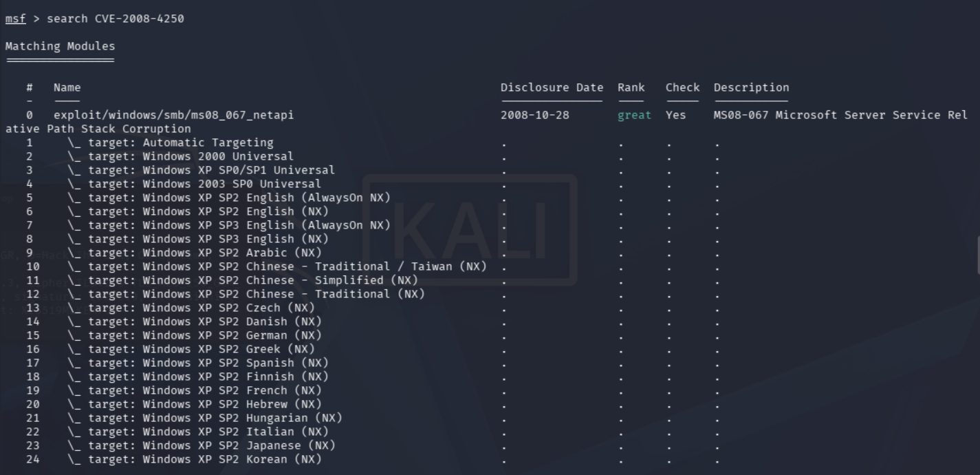Click the 'Disclosure Date' column header
Screen dimensions: 980x475
[x=552, y=87]
